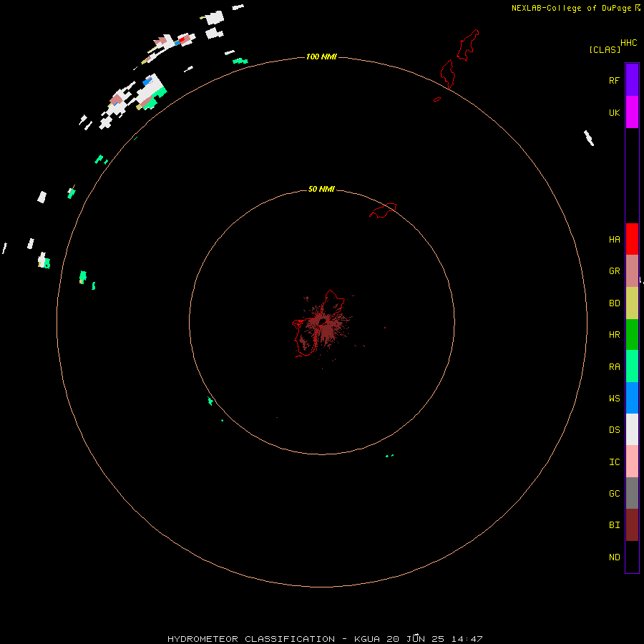Viewport: 644px width, 644px height.
Task: Click the 'ND' legend label
Action: pos(615,557)
